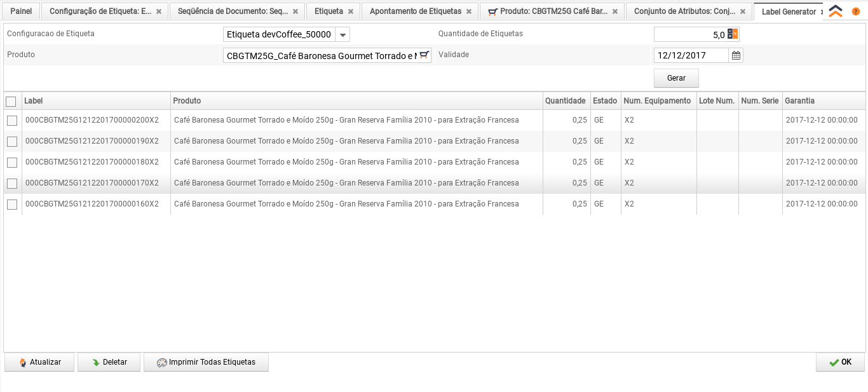
Task: Select label 000CBGTM25G1212201700000190X2
Action: (x=92, y=141)
